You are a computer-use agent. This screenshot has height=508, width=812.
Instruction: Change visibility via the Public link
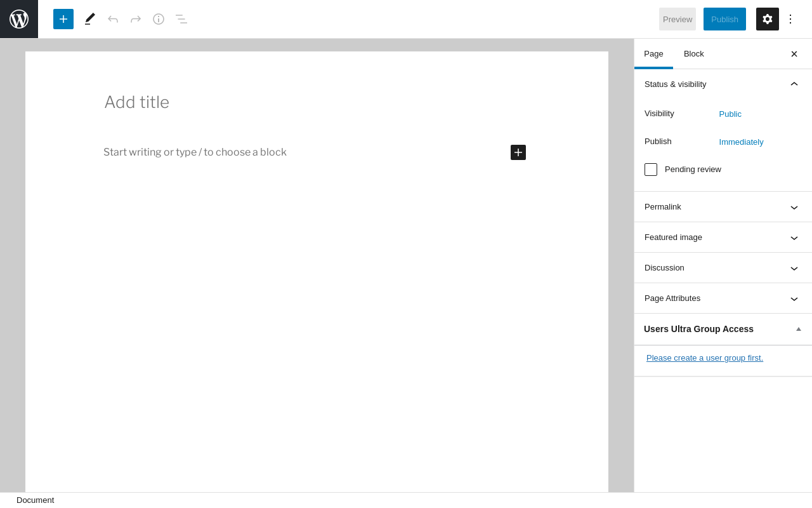pyautogui.click(x=730, y=114)
